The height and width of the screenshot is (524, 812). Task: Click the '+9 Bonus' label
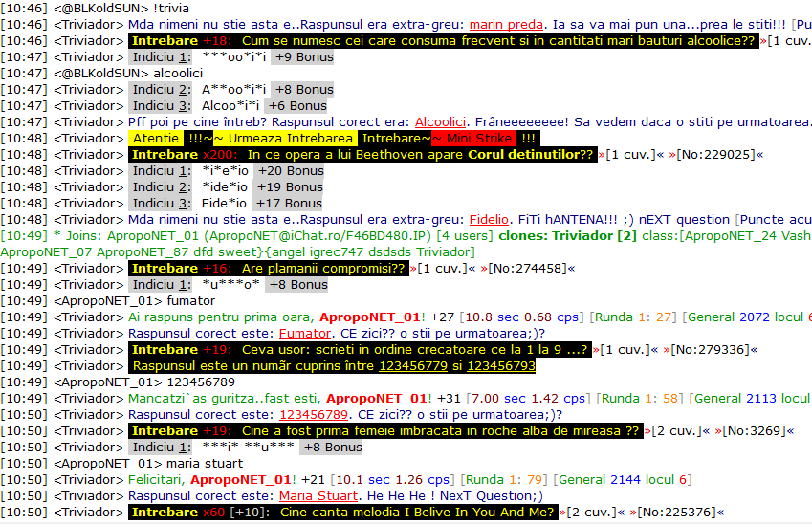click(304, 57)
